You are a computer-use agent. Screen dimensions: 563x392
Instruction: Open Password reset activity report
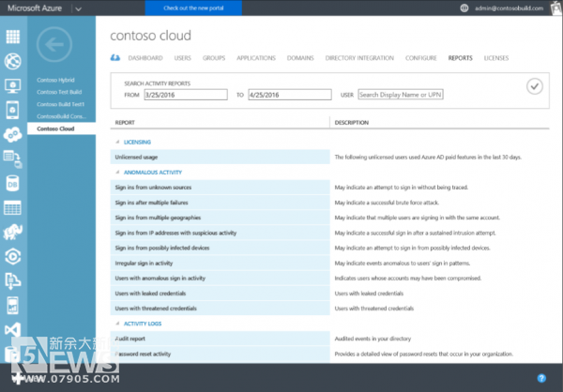pyautogui.click(x=220, y=354)
